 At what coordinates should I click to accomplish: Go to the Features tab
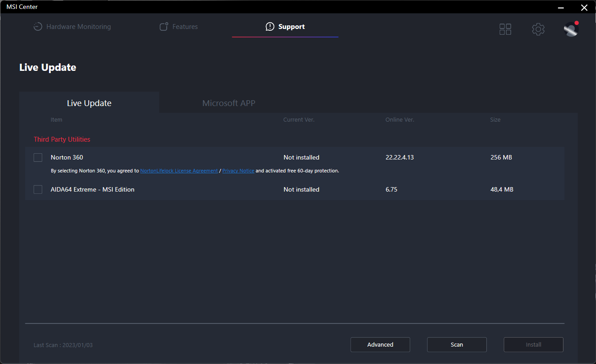point(179,27)
